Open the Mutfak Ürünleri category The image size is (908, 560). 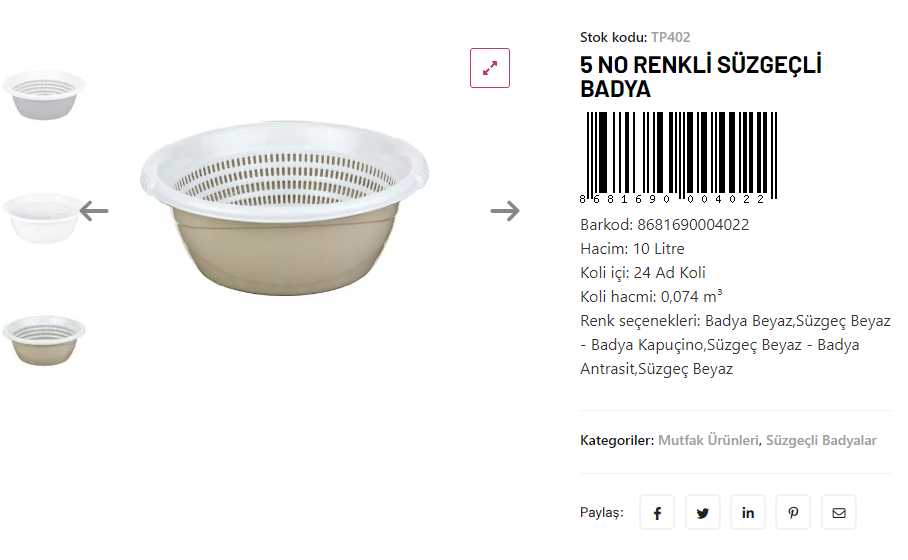click(708, 440)
